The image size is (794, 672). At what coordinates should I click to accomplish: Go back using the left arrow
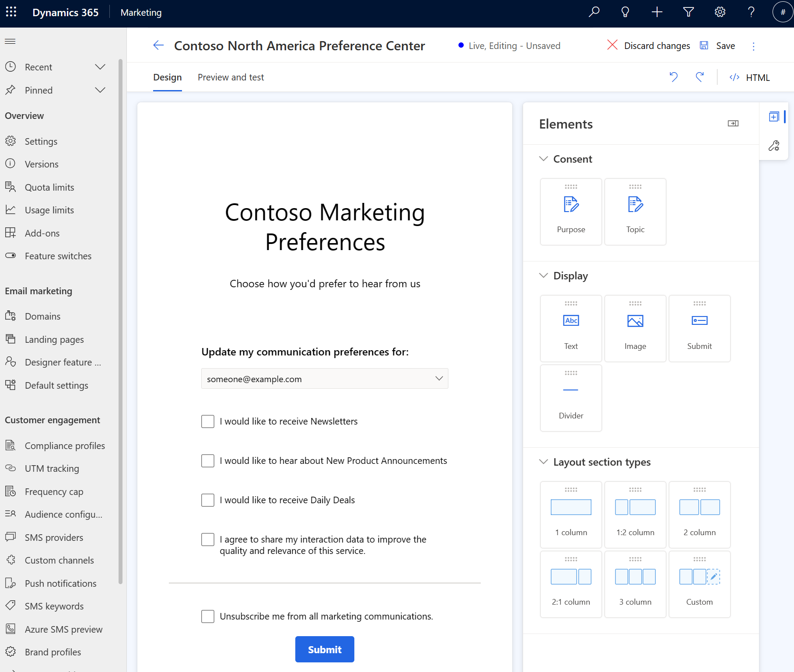point(158,45)
